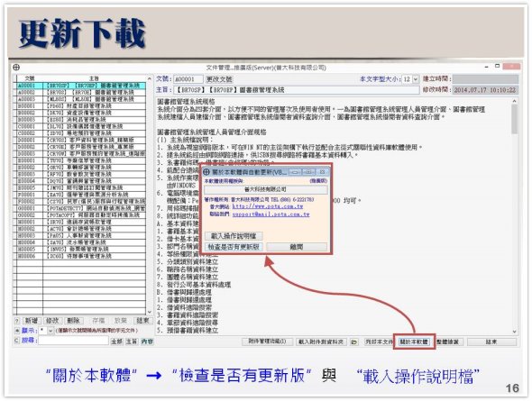Click the 刪除 button under the document list

coord(73,320)
